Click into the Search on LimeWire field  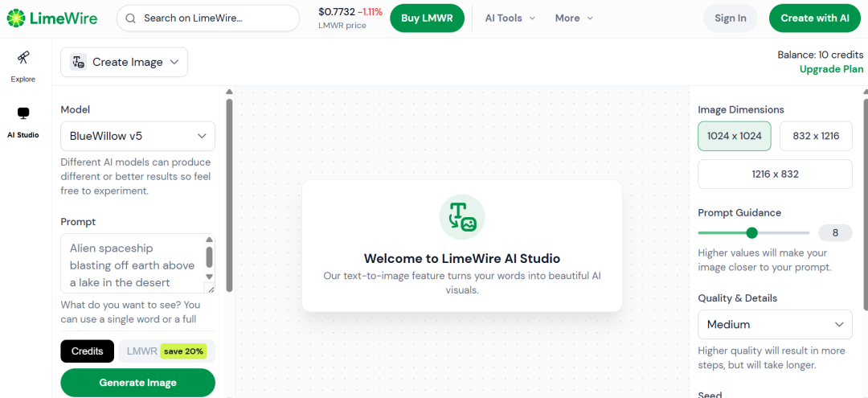click(208, 18)
